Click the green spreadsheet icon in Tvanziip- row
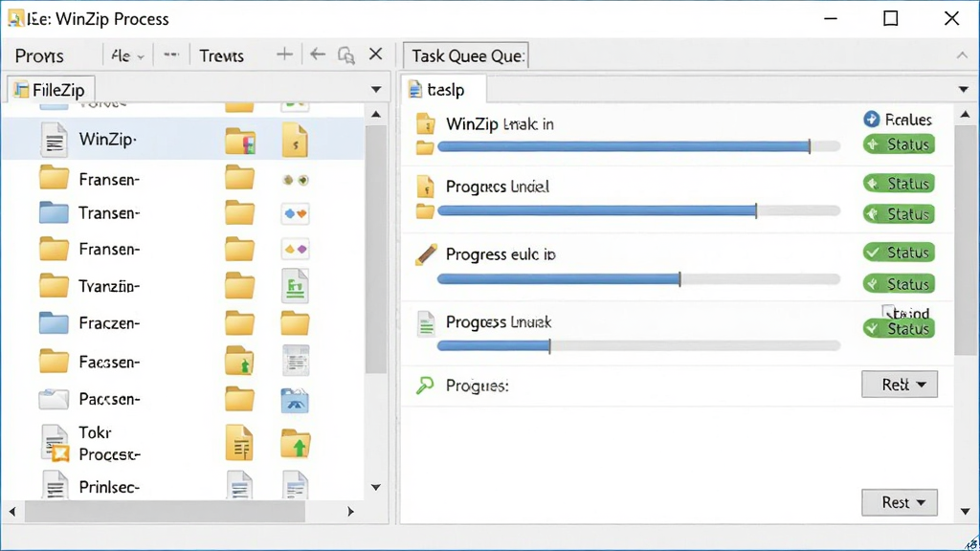980x551 pixels. [295, 285]
